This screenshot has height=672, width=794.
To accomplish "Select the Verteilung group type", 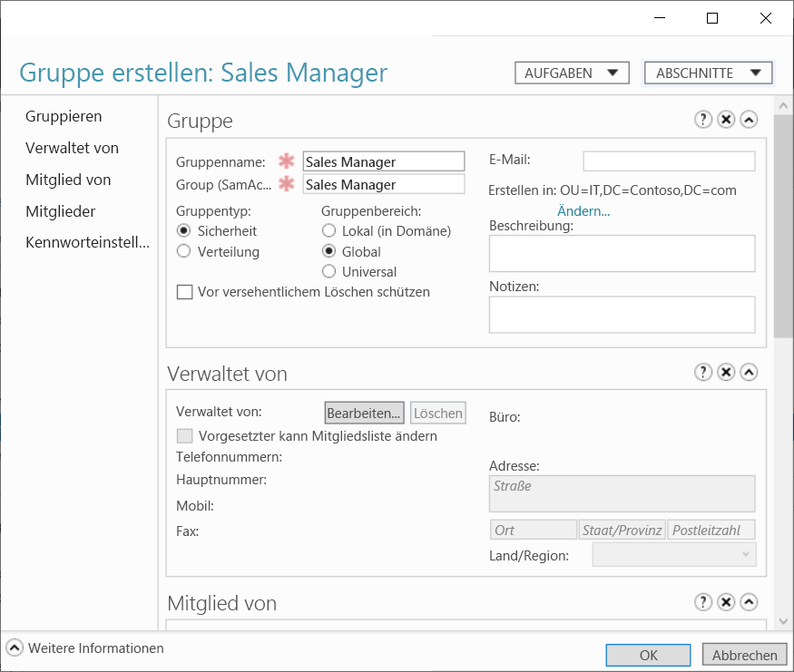I will 184,251.
